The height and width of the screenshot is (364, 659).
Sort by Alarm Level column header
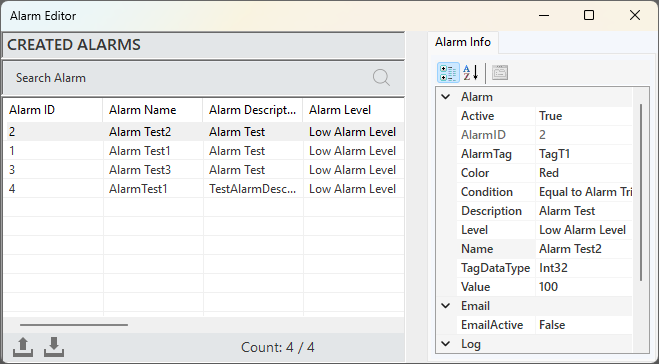pos(353,110)
